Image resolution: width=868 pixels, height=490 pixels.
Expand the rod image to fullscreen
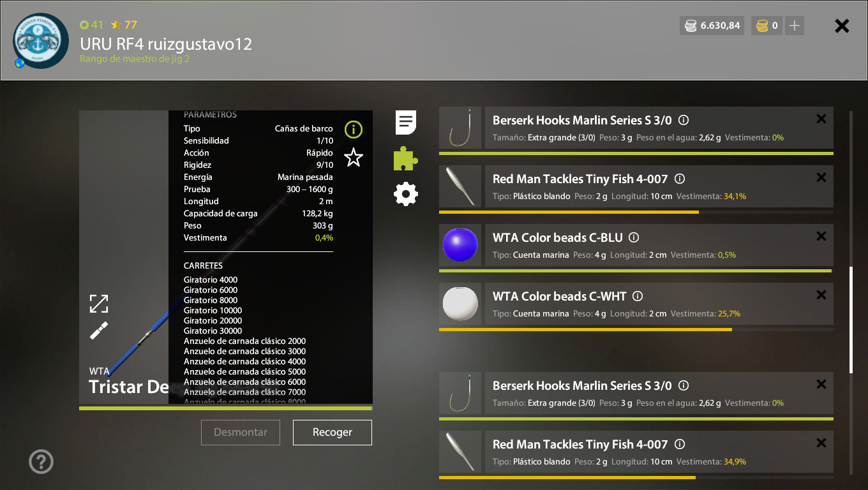point(99,304)
